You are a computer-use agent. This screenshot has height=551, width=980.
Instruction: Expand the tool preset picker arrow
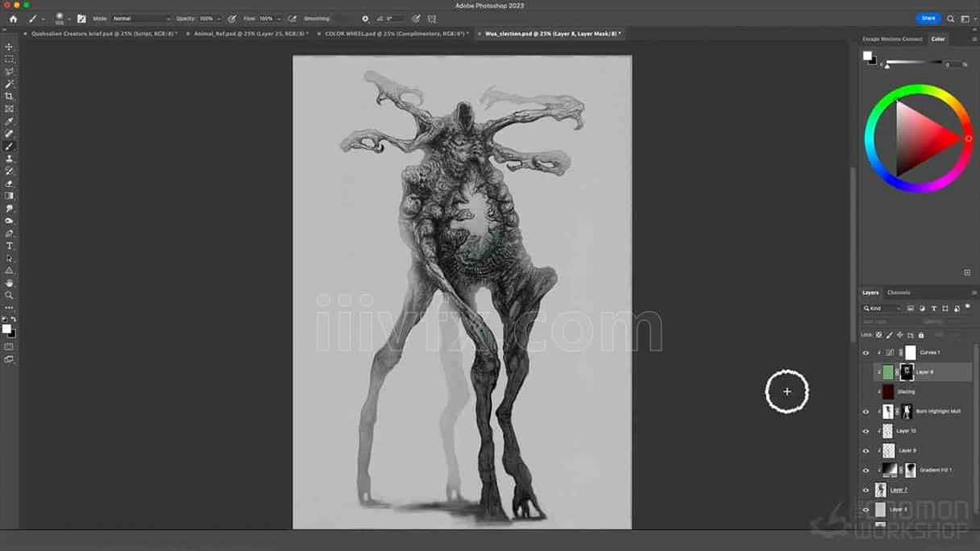point(44,19)
